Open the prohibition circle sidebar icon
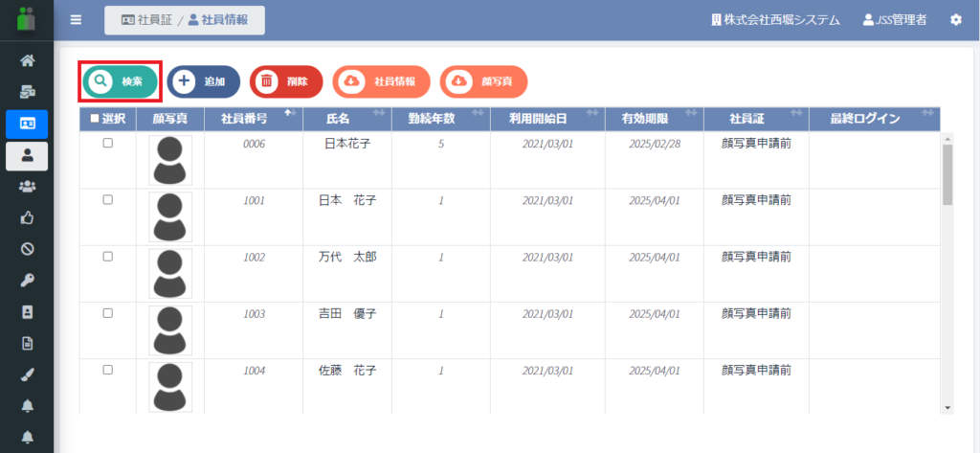Image resolution: width=980 pixels, height=453 pixels. point(27,249)
